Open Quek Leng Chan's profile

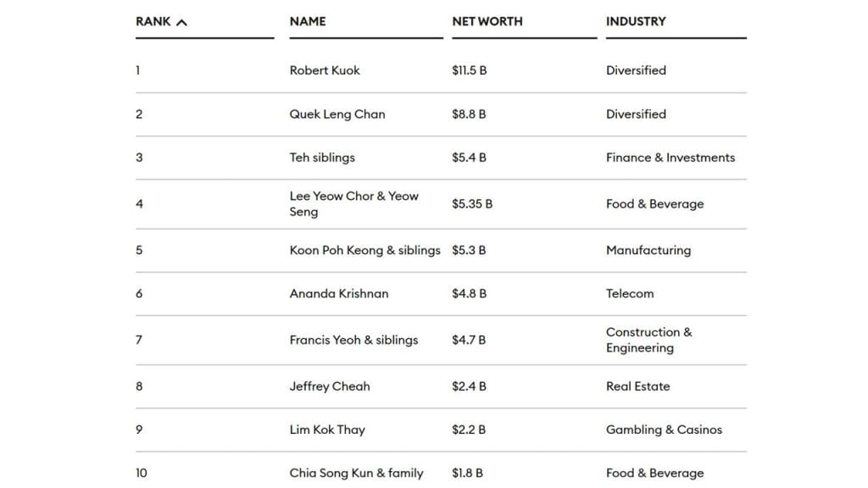point(337,114)
